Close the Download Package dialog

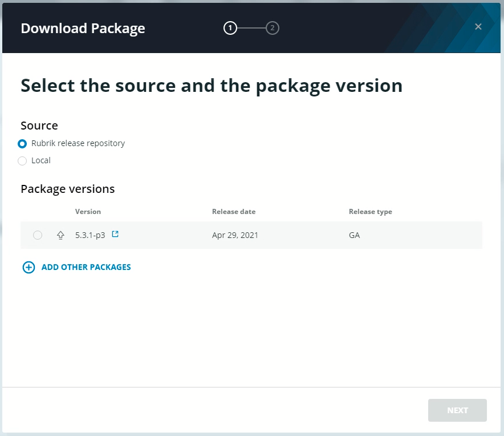click(478, 27)
